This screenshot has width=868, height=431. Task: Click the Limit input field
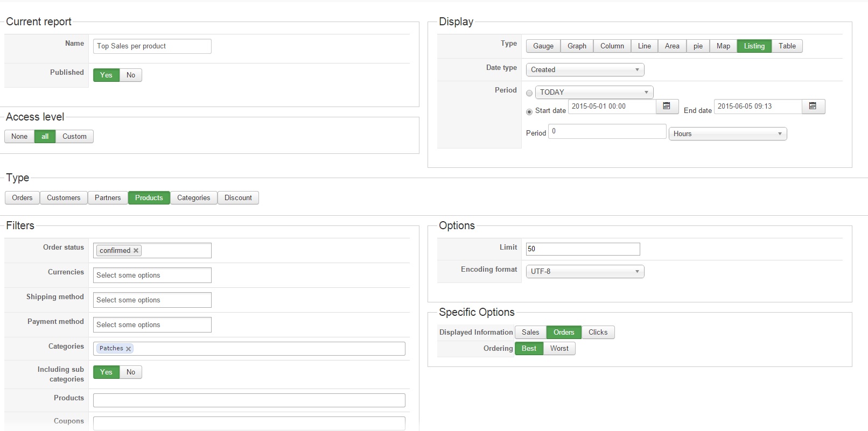pyautogui.click(x=583, y=249)
